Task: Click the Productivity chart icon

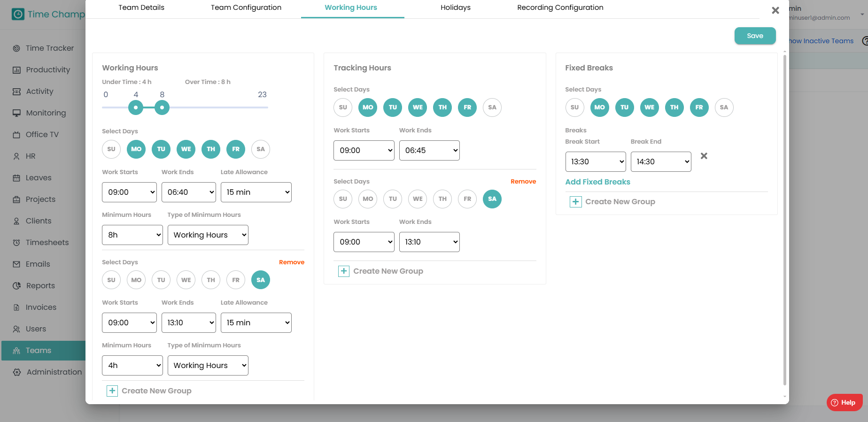Action: click(16, 70)
